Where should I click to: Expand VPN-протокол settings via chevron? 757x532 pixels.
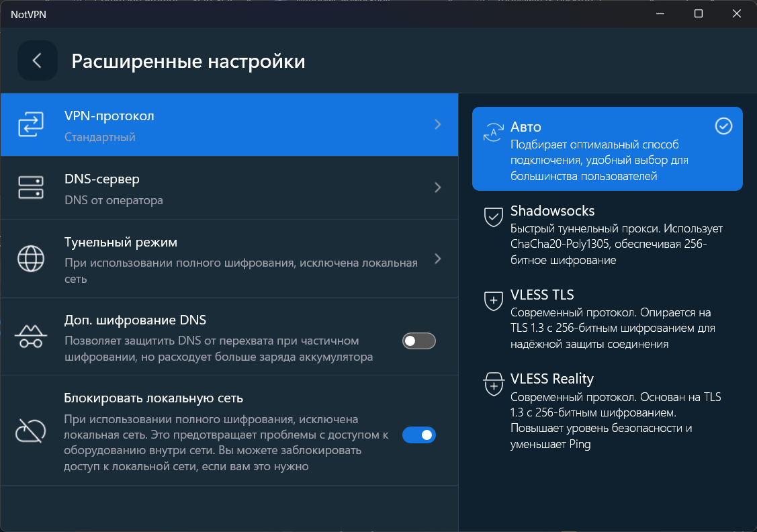pos(437,124)
